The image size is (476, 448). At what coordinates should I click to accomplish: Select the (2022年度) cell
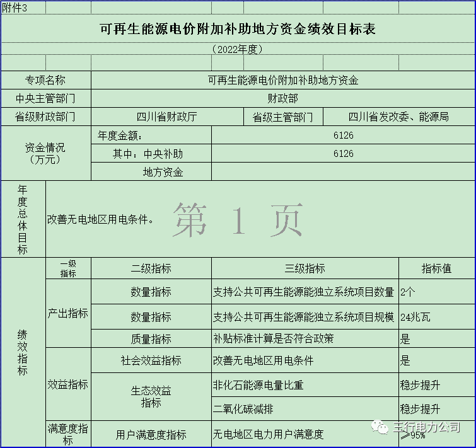point(238,49)
